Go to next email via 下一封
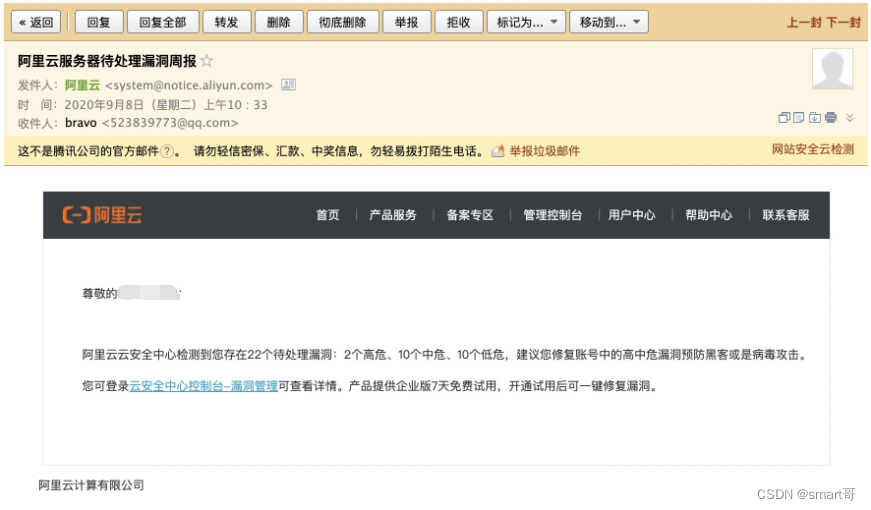The height and width of the screenshot is (510, 871). tap(843, 22)
